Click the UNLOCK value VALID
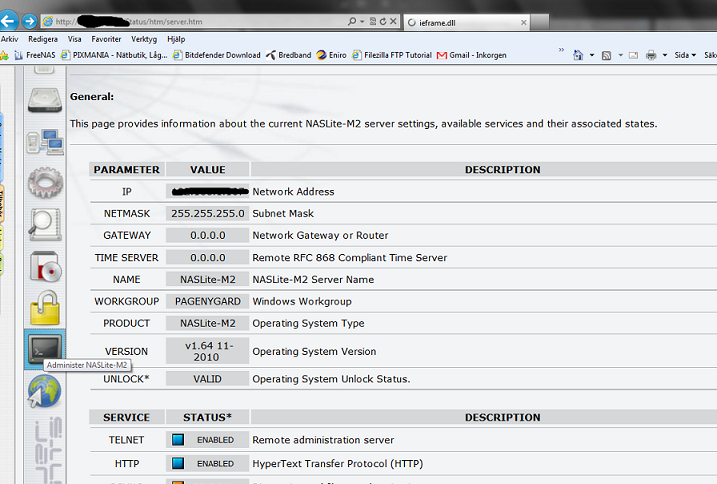The height and width of the screenshot is (484, 717). (x=208, y=379)
